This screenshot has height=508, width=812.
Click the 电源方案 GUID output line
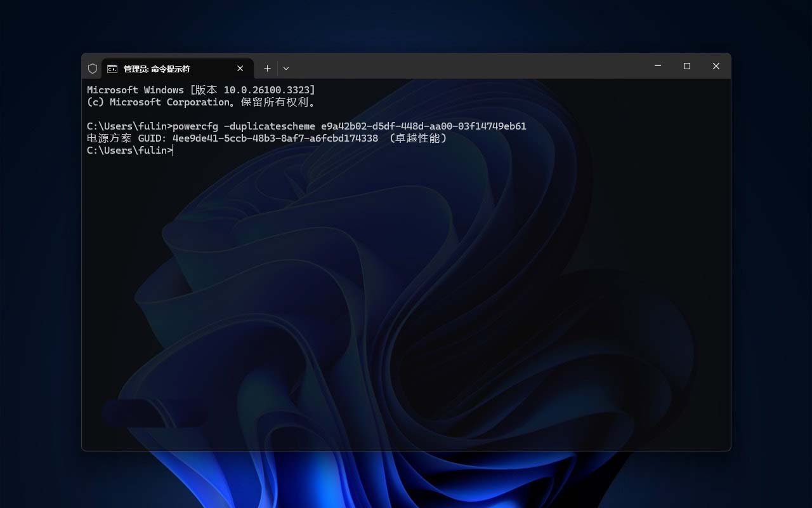click(x=267, y=138)
